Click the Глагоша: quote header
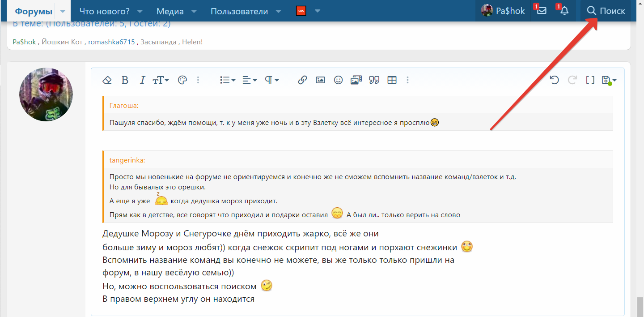 click(124, 106)
